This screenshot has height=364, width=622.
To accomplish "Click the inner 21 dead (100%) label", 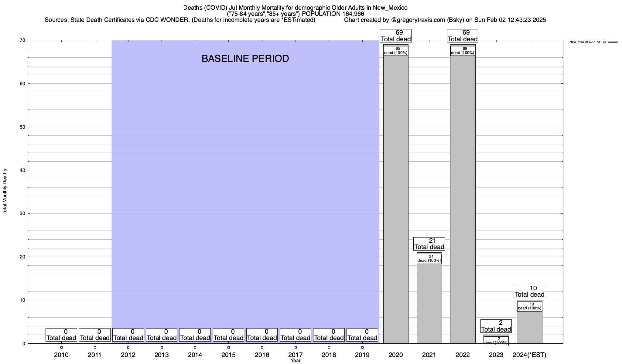I will 429,259.
